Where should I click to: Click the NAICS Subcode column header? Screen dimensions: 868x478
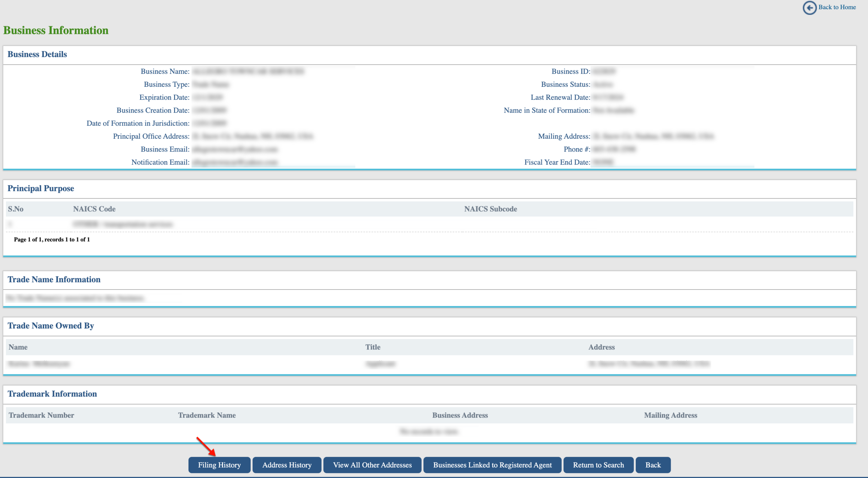491,209
